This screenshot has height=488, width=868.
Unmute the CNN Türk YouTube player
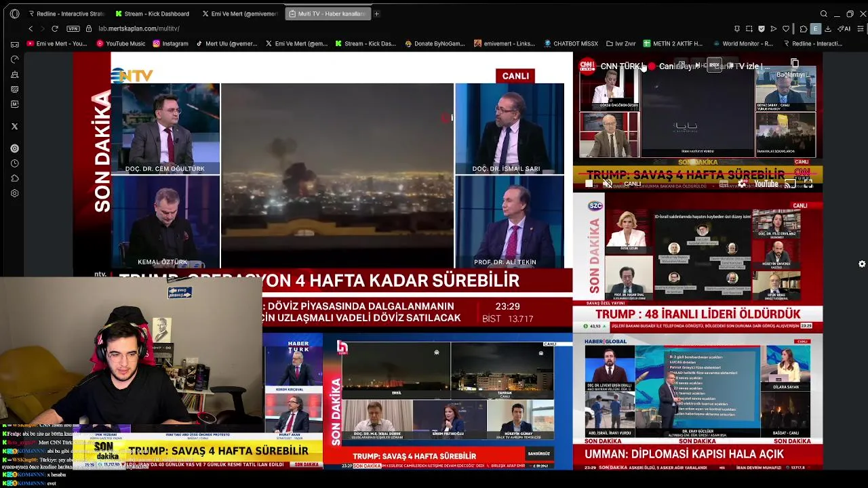pos(608,184)
